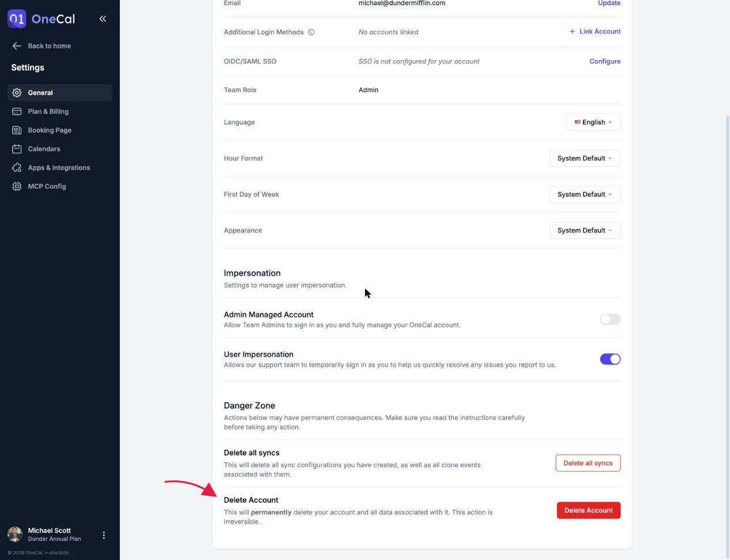
Task: Collapse the sidebar with double-chevron icon
Action: 103,18
